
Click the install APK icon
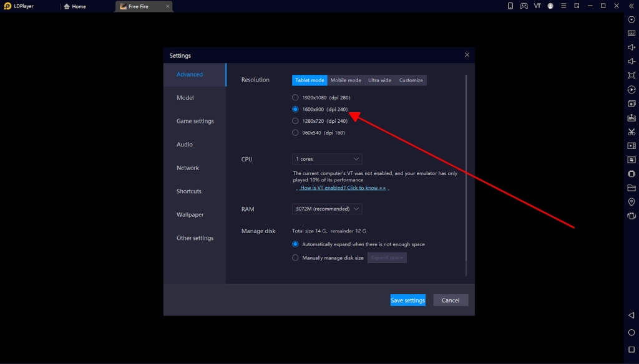(632, 118)
